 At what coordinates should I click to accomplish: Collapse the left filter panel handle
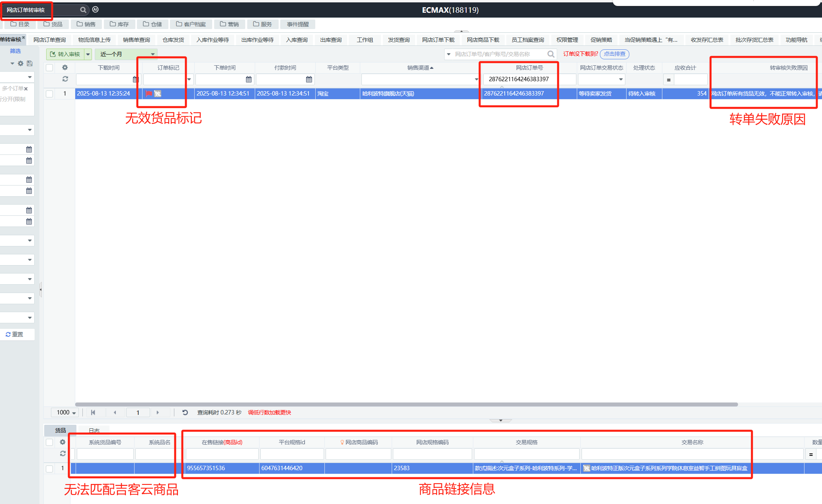click(41, 289)
